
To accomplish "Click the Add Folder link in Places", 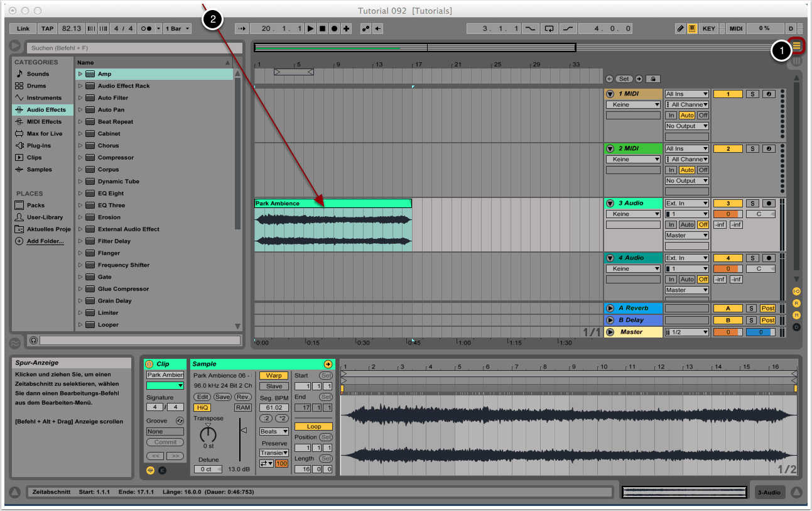I will tap(45, 241).
